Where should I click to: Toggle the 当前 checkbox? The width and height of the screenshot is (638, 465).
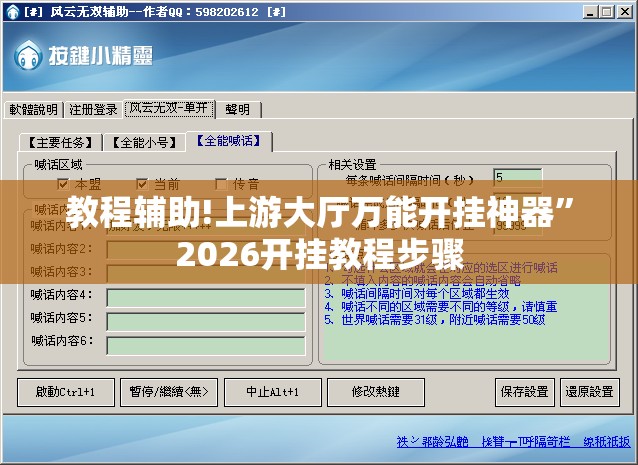(142, 184)
